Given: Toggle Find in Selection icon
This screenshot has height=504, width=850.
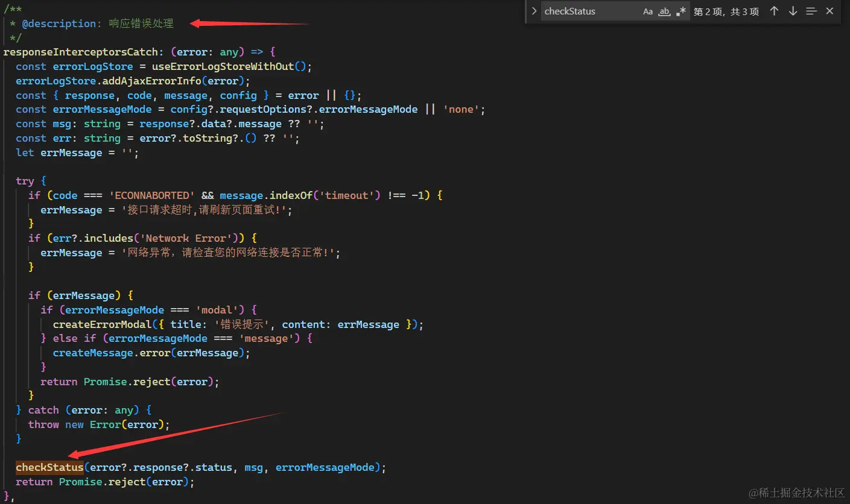Looking at the screenshot, I should click(x=811, y=11).
